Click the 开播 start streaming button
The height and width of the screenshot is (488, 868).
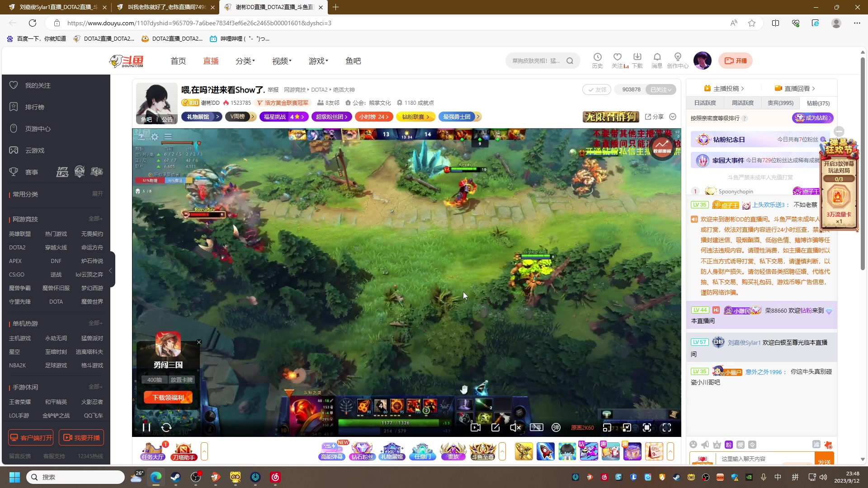coord(736,61)
